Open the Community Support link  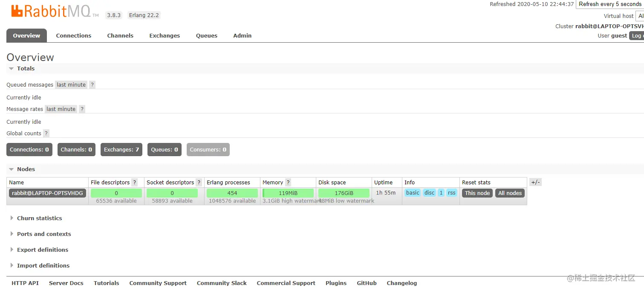coord(158,283)
